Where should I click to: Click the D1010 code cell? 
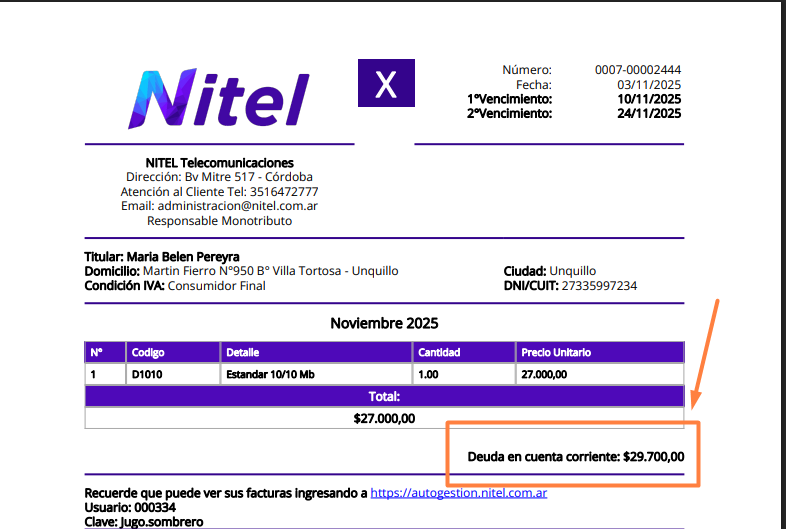(146, 374)
